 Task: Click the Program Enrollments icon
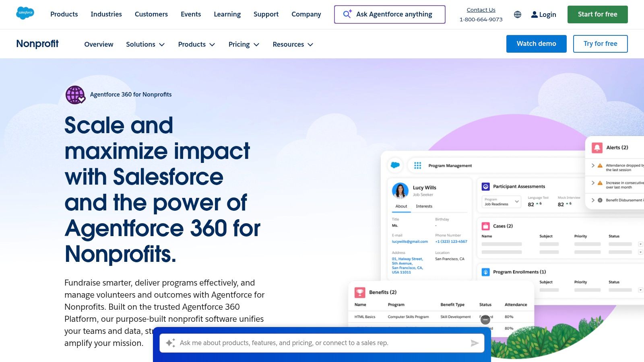pyautogui.click(x=485, y=271)
